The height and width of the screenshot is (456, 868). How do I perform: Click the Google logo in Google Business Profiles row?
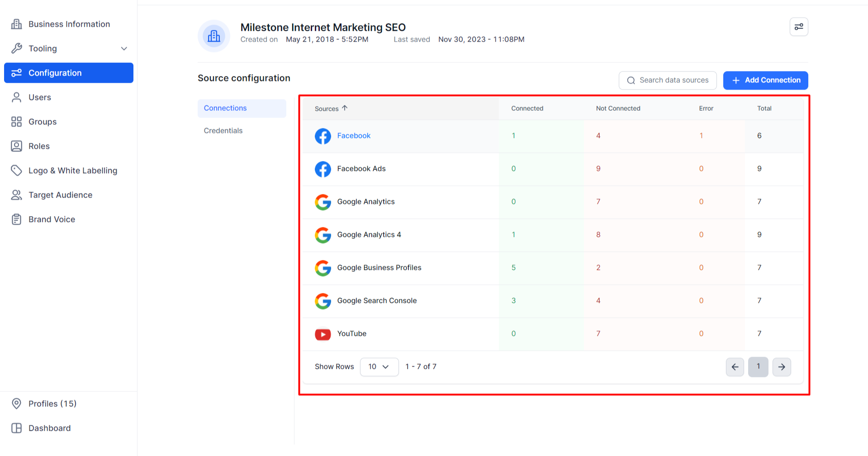(323, 268)
